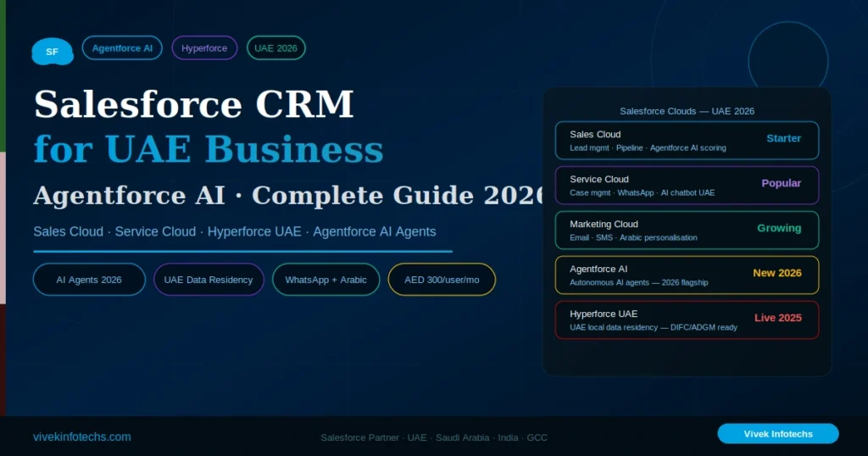Click the AI Agents 2026 pill
This screenshot has width=868, height=456.
click(89, 280)
